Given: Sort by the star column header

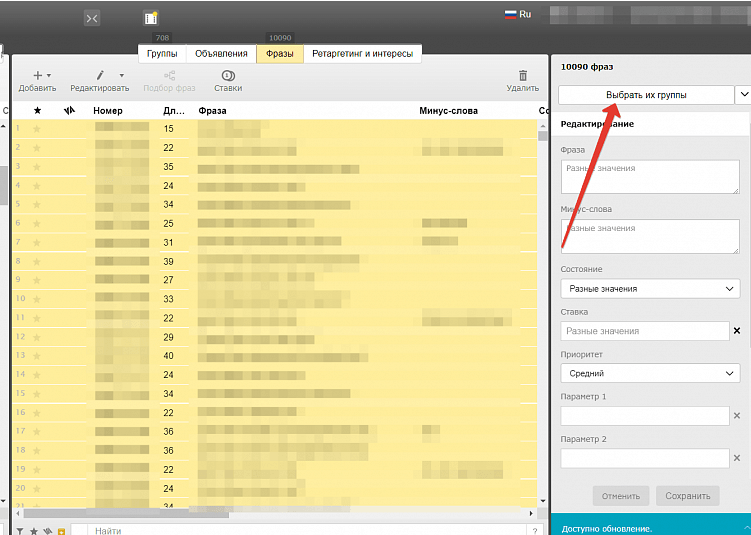Looking at the screenshot, I should pyautogui.click(x=37, y=111).
